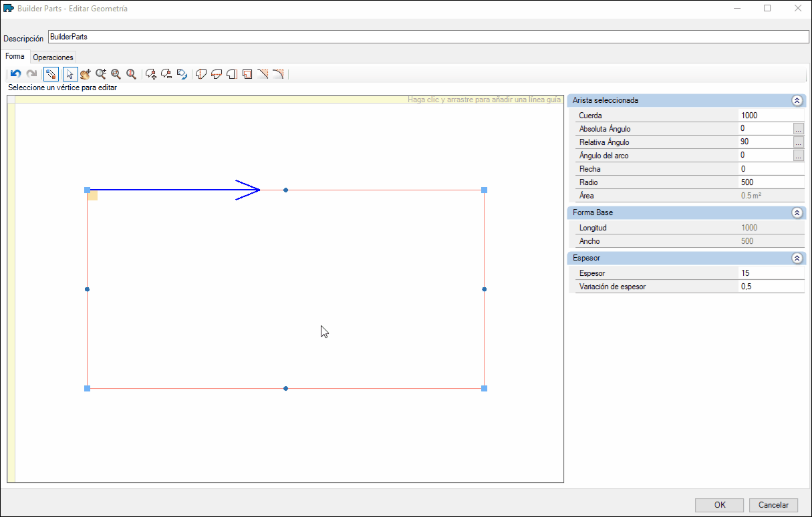Open ellipsis for Absoluta Ángulo
Viewport: 812px width, 517px height.
click(x=798, y=129)
